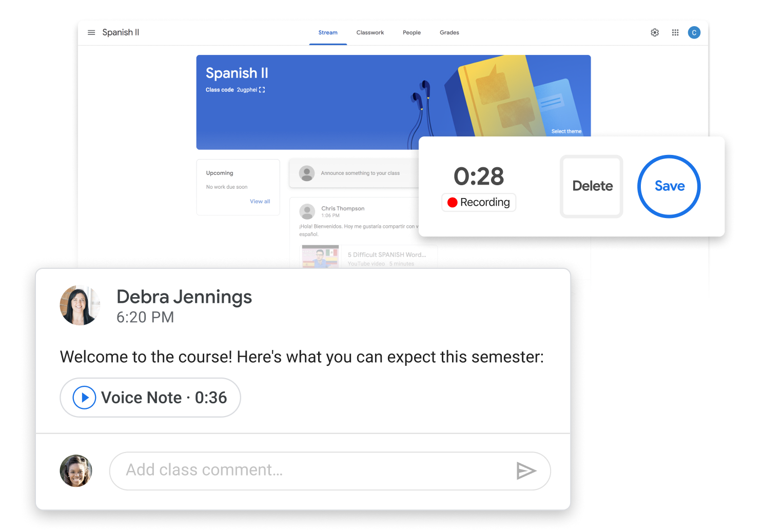Switch to the People tab
Viewport: 783px width, 532px height.
pos(412,32)
